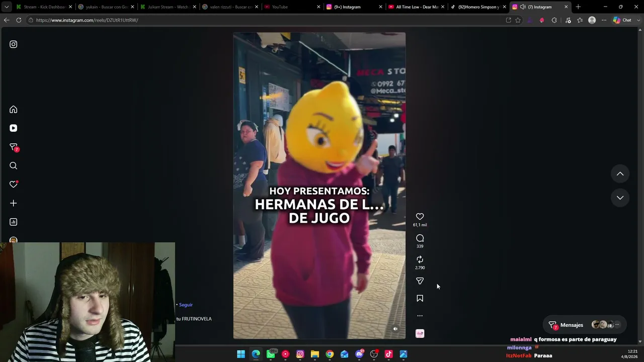The width and height of the screenshot is (644, 362).
Task: Share the reel via send icon
Action: coord(420,281)
